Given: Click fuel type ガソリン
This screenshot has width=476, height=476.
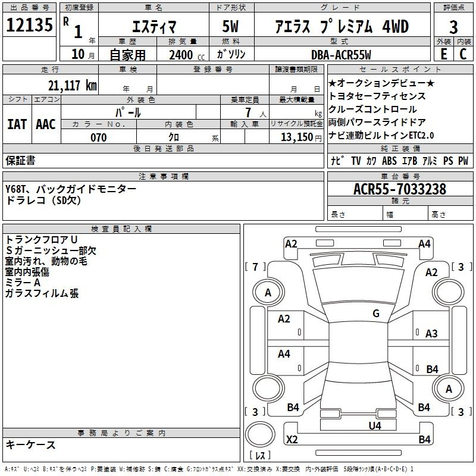Looking at the screenshot, I should coord(231,54).
